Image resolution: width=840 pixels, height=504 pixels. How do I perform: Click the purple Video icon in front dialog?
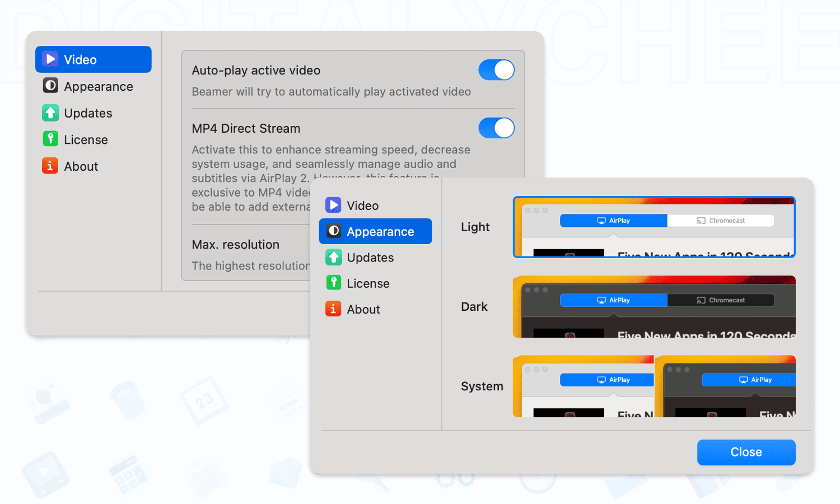click(334, 205)
